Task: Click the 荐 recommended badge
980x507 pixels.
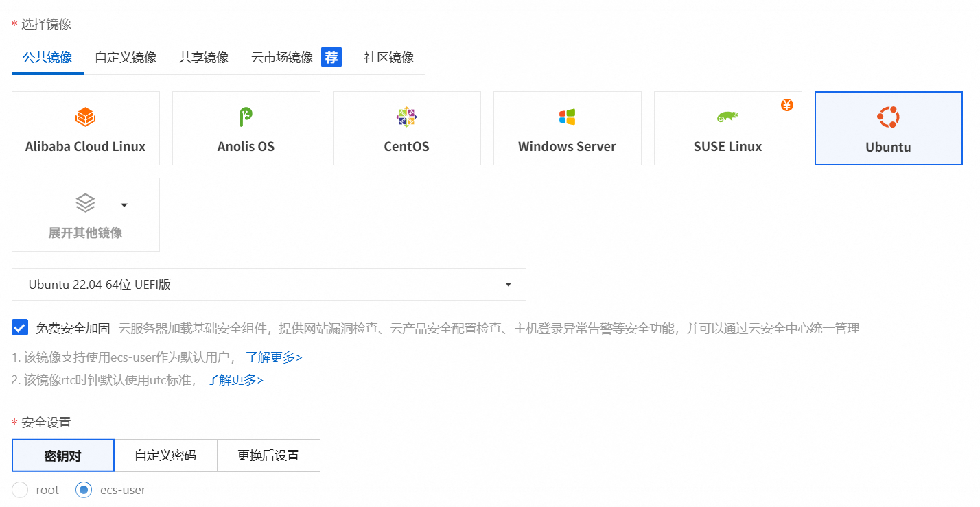Action: pos(331,57)
